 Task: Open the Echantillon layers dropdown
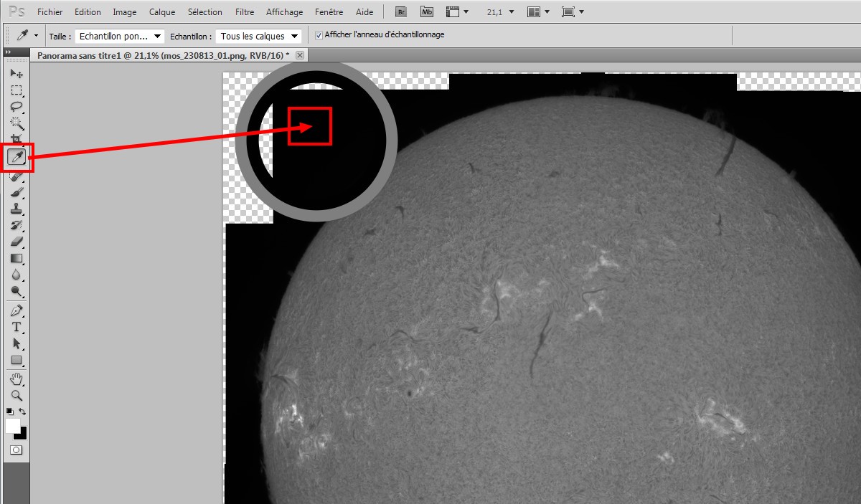coord(258,36)
